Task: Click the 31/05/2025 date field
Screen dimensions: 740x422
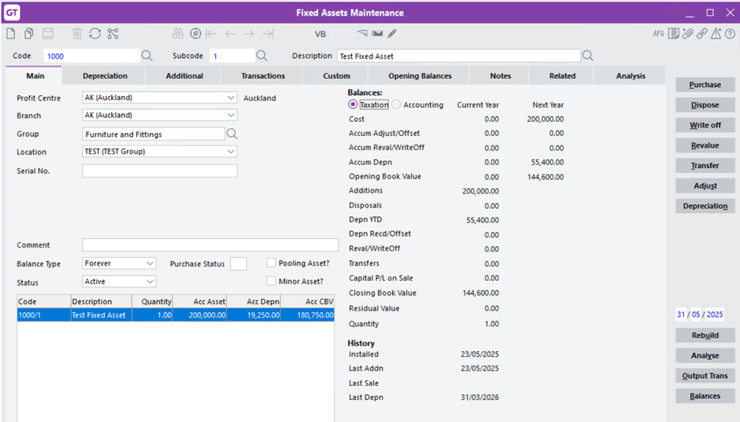Action: 699,314
